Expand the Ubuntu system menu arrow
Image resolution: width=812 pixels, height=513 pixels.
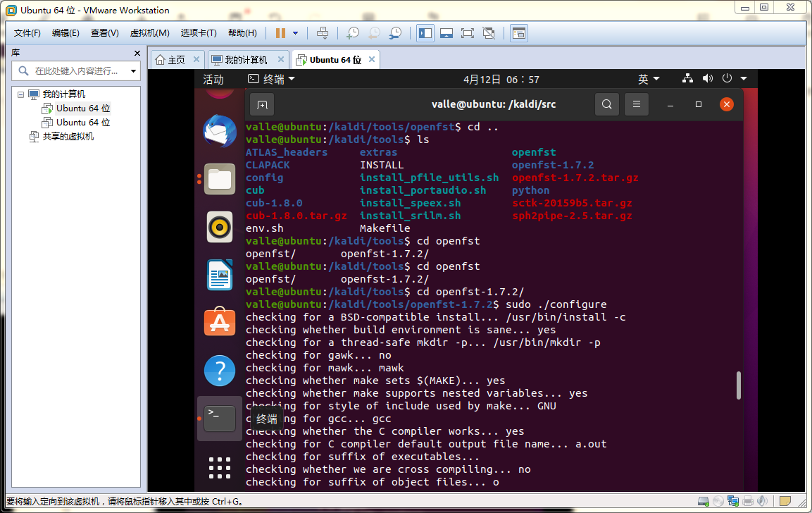click(744, 79)
